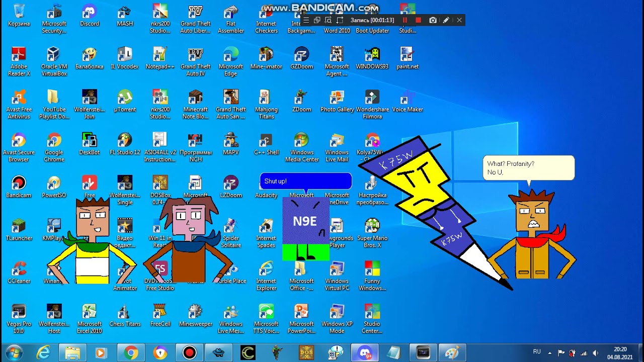644x362 pixels.
Task: Open the Windows Start menu orb
Action: (x=14, y=353)
